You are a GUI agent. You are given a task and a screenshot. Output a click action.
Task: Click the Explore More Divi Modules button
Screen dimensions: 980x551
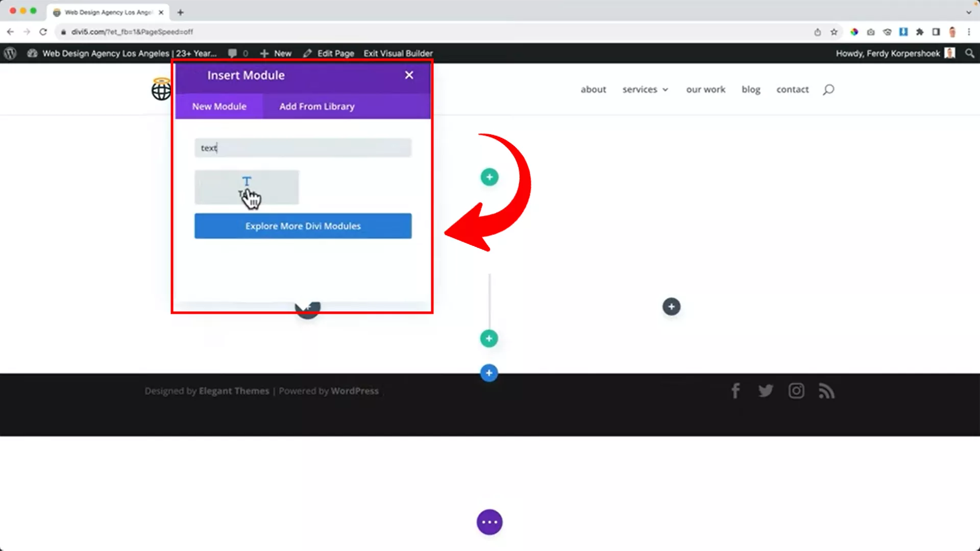pyautogui.click(x=303, y=226)
